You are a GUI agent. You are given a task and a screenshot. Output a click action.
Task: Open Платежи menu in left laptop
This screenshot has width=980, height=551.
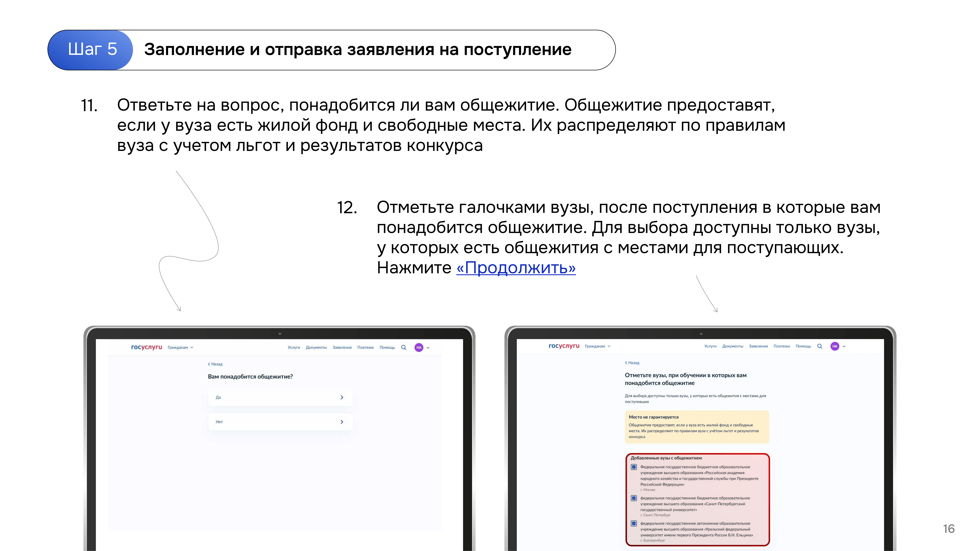click(x=366, y=348)
